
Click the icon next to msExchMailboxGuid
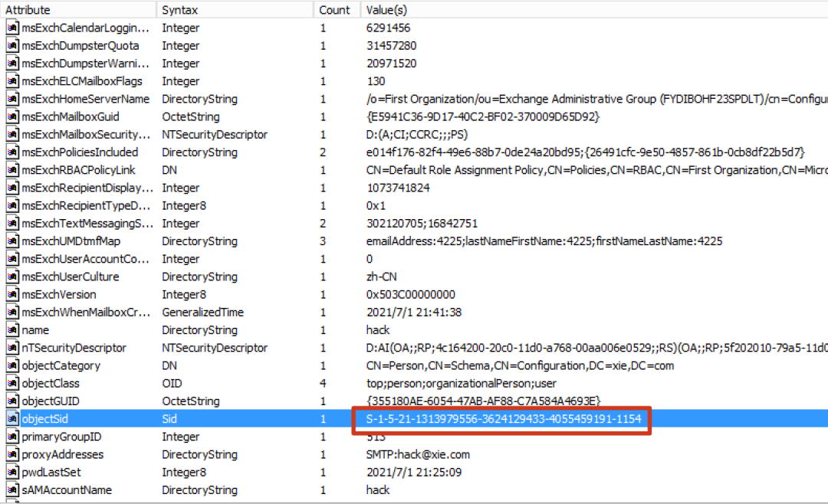pyautogui.click(x=12, y=116)
